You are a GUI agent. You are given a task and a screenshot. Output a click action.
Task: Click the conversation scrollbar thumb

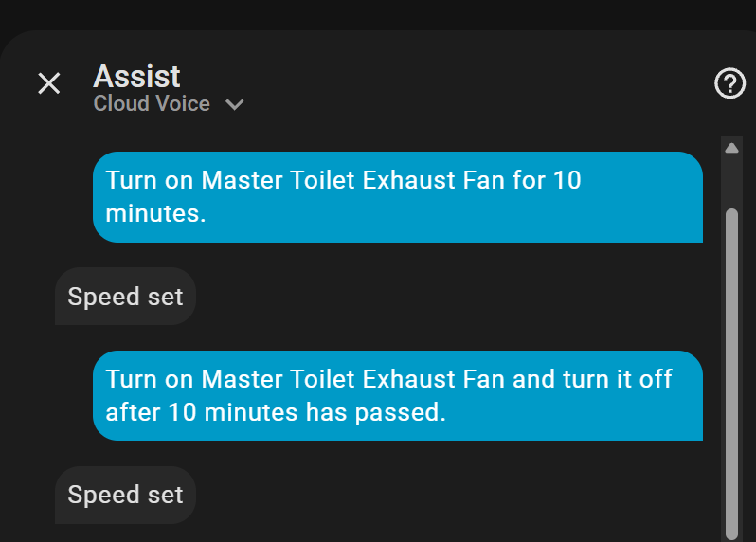click(731, 370)
